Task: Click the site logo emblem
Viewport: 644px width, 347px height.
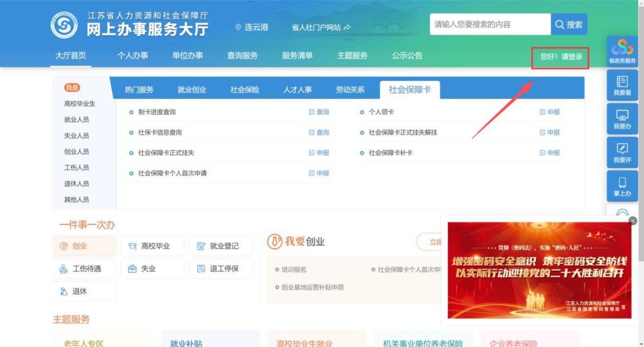Action: [64, 25]
